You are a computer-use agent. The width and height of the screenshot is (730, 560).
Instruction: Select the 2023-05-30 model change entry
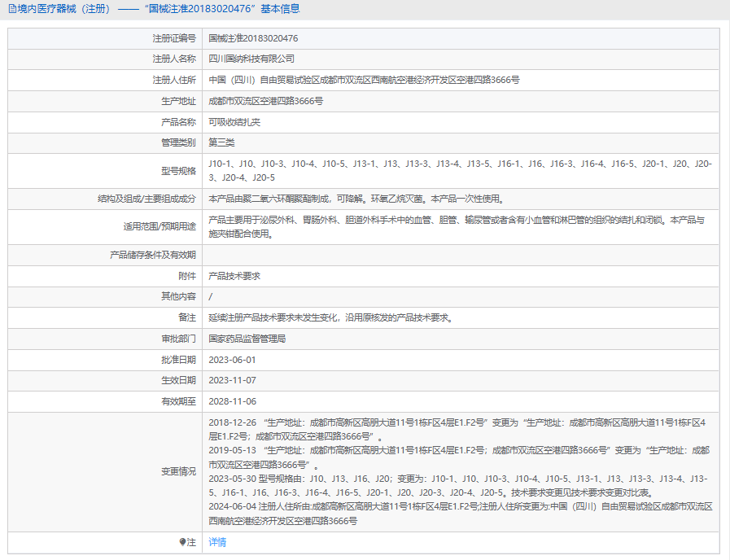point(458,485)
